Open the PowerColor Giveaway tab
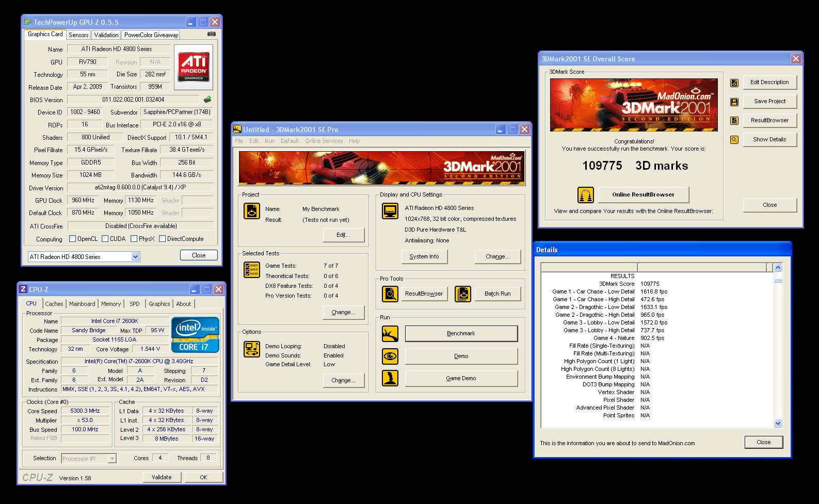Screen dimensions: 819x504 151,35
